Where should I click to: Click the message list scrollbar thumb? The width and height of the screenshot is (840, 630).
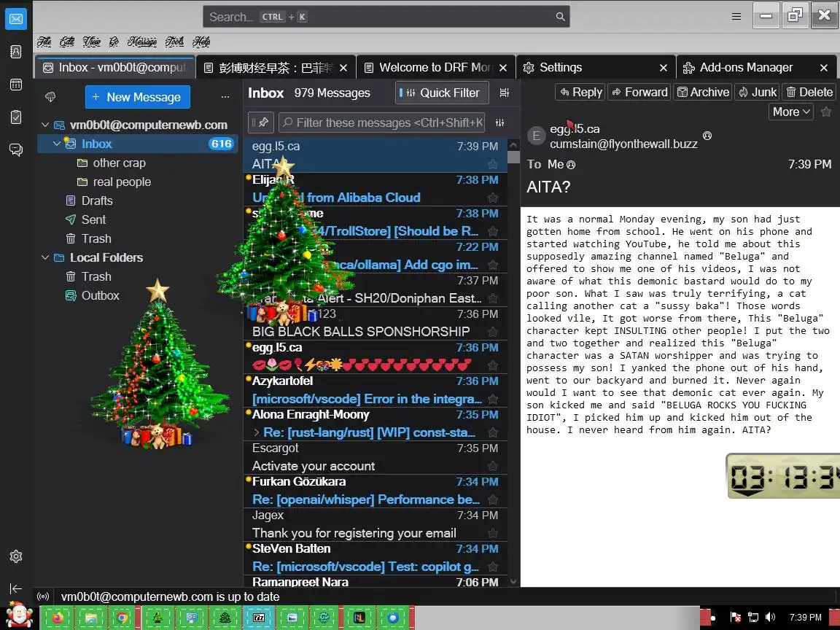[513, 157]
